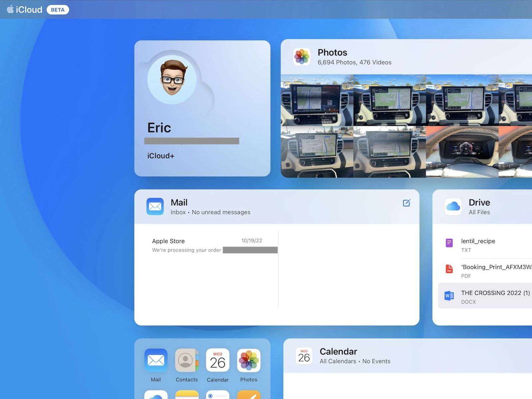This screenshot has height=399, width=532.
Task: Launch Reminders from the app grid
Action: coord(217,395)
